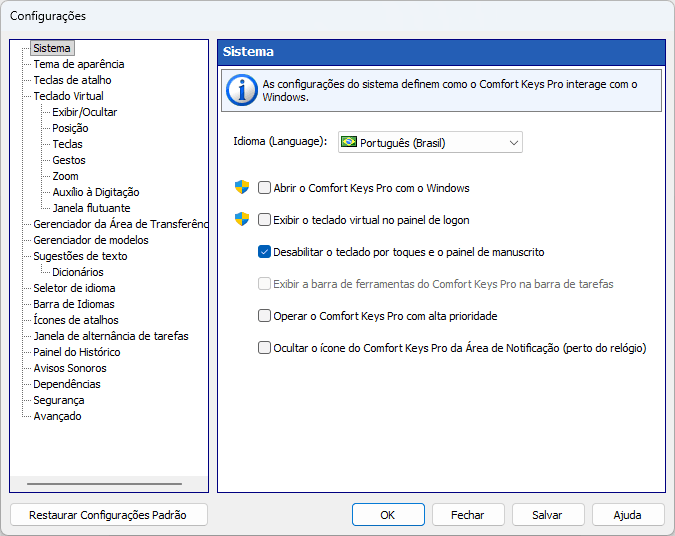Open Exibir/Ocultar under Teclado Virtual
675x536 pixels.
click(x=84, y=112)
